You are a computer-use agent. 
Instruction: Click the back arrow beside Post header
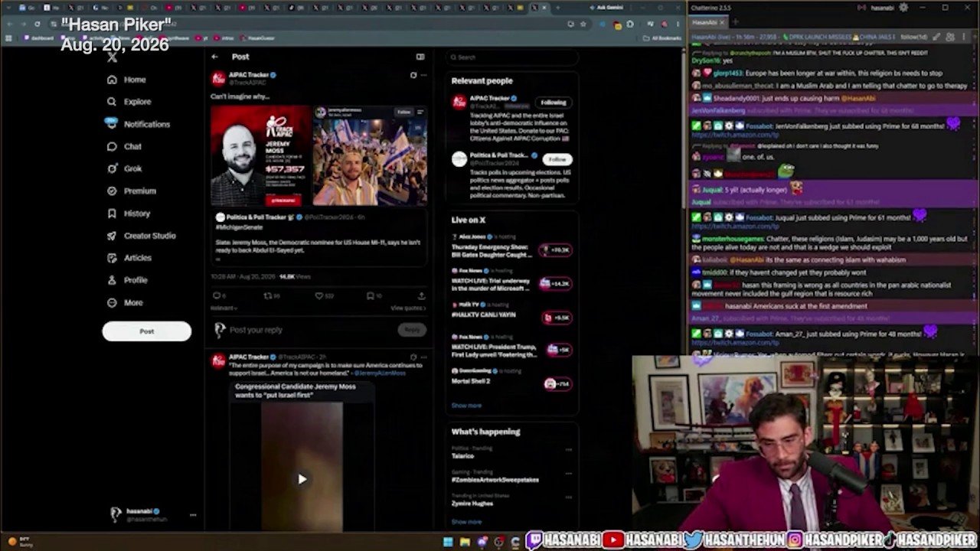215,57
